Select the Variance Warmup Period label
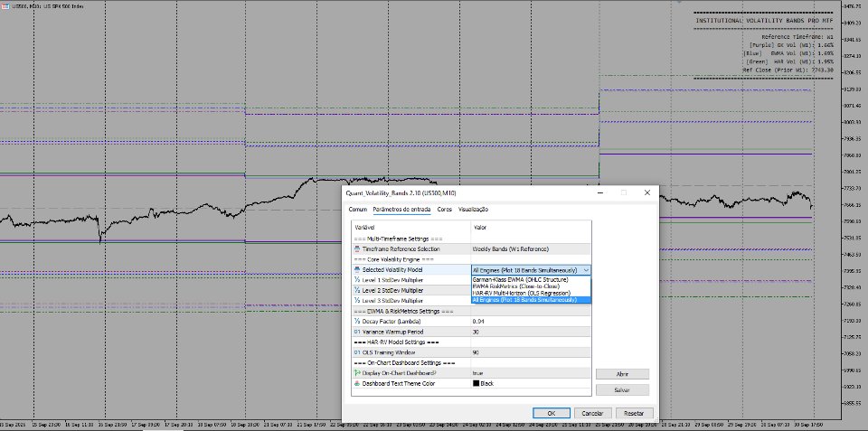The image size is (868, 431). (392, 332)
